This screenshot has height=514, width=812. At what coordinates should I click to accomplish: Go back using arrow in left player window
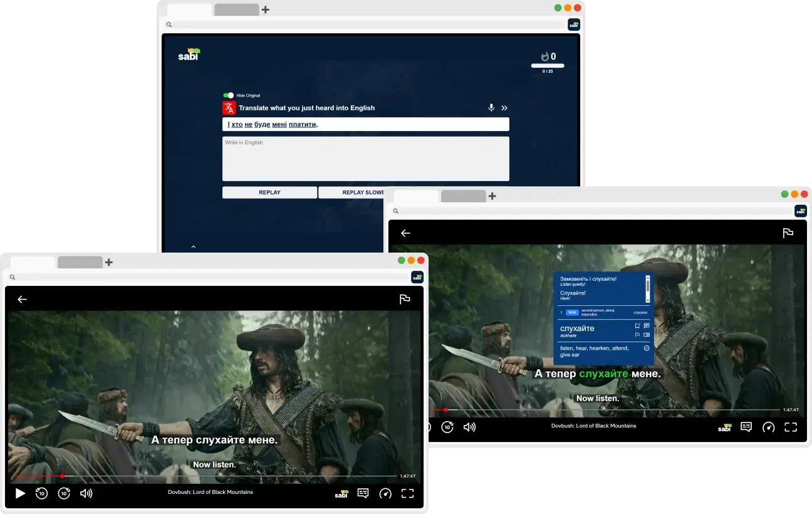tap(22, 299)
